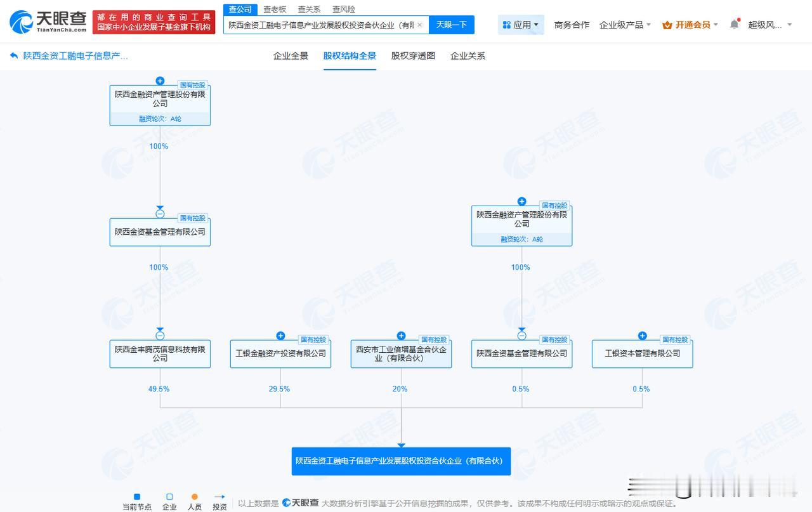Select the 查风险 search tab
812x512 pixels.
point(343,9)
